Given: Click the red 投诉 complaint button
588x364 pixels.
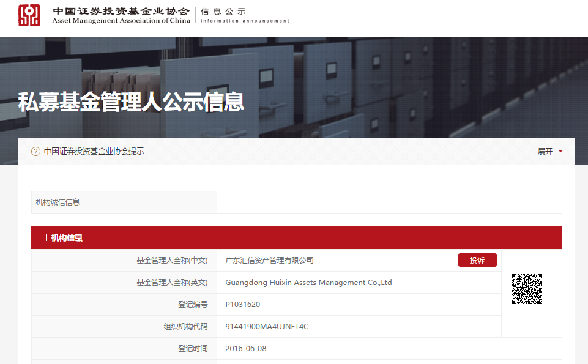Looking at the screenshot, I should tap(477, 260).
